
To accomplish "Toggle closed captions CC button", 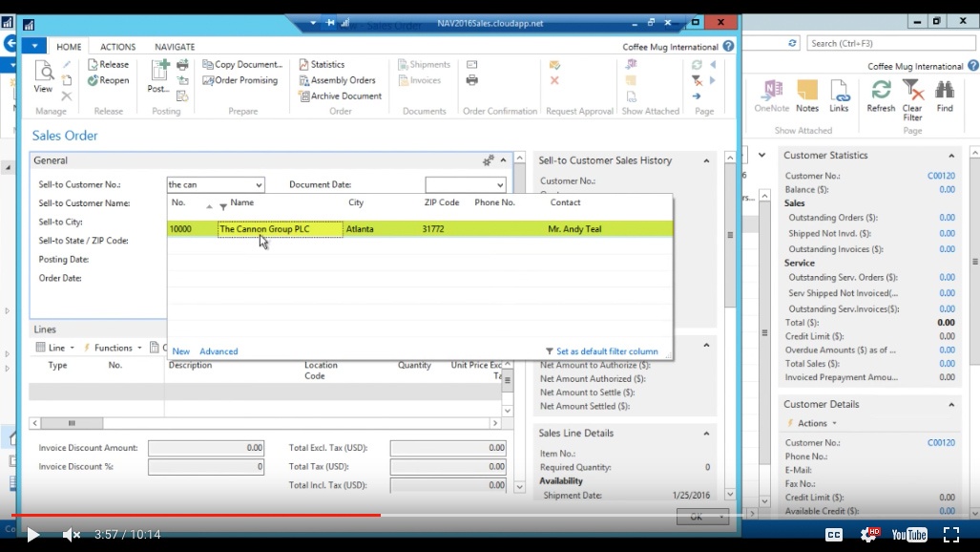I will [x=834, y=534].
